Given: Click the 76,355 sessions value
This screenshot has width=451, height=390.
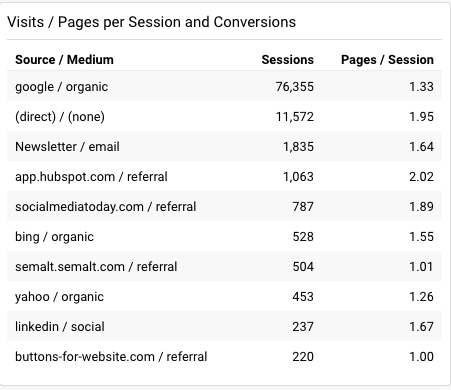Looking at the screenshot, I should click(x=295, y=87).
